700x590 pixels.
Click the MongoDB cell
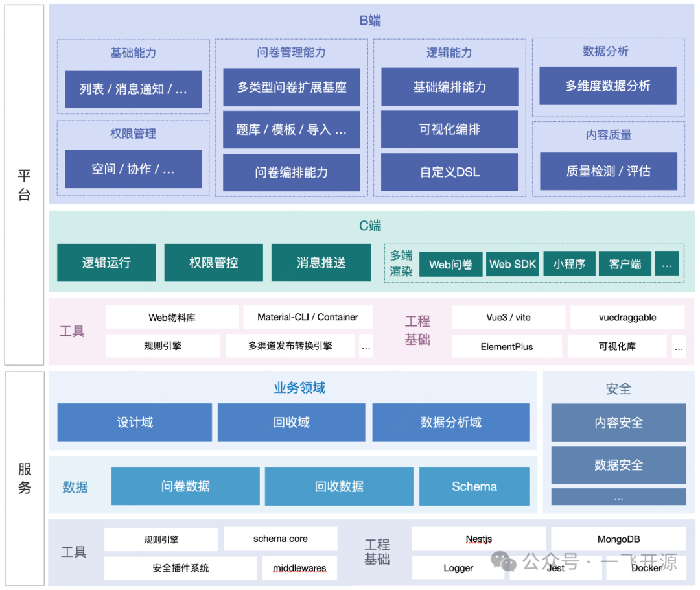click(619, 539)
